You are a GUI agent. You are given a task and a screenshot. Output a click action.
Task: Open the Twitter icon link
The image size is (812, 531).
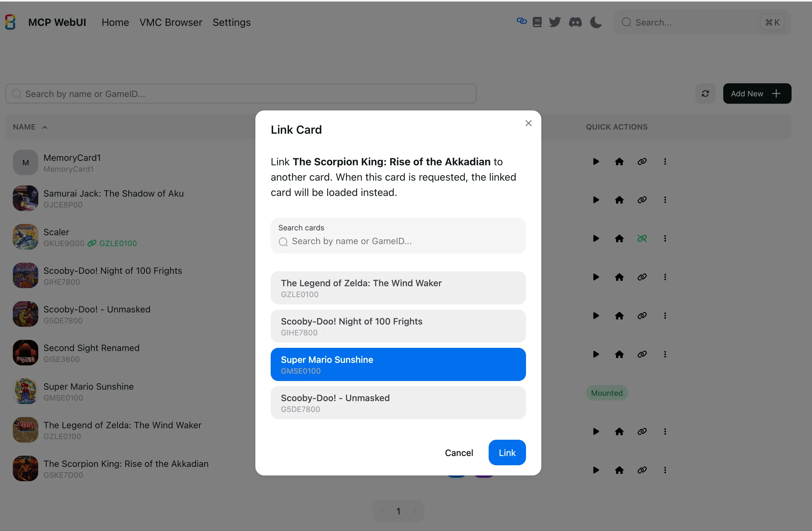(x=554, y=22)
